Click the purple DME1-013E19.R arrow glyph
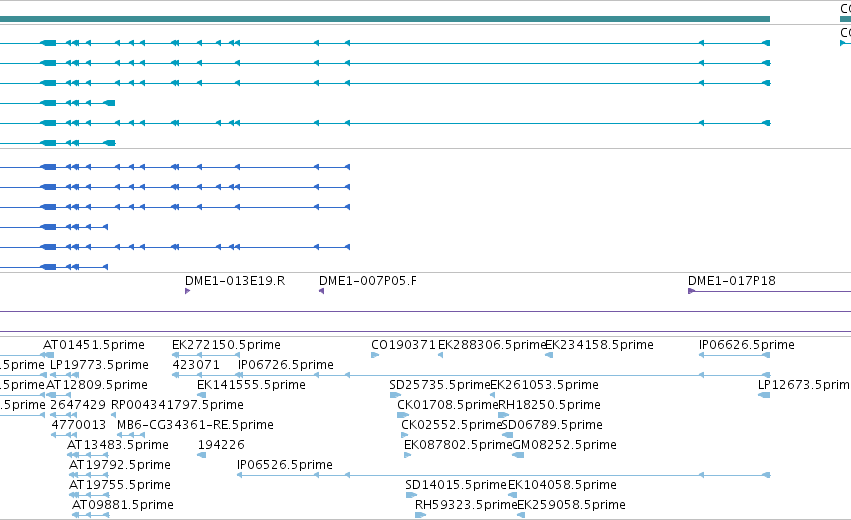 pyautogui.click(x=187, y=291)
